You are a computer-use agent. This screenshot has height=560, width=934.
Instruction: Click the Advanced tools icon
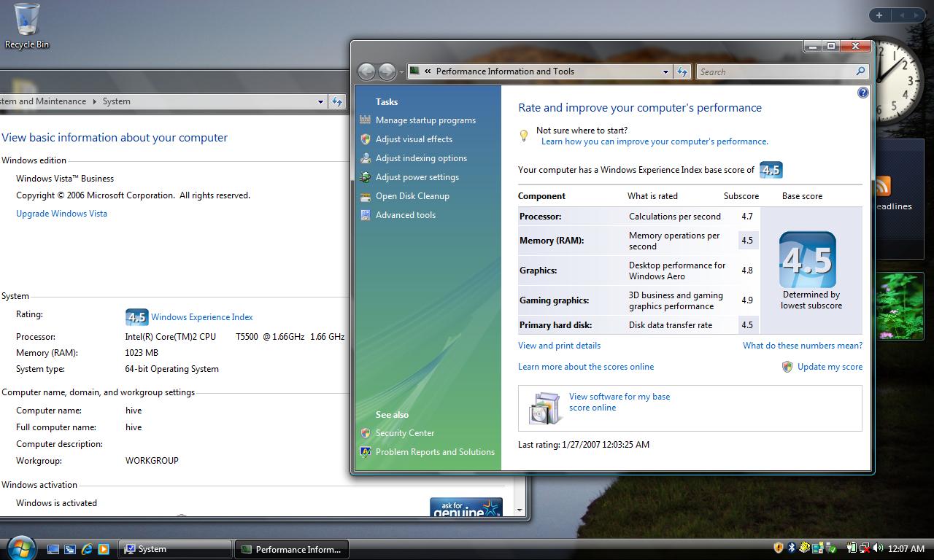click(366, 215)
